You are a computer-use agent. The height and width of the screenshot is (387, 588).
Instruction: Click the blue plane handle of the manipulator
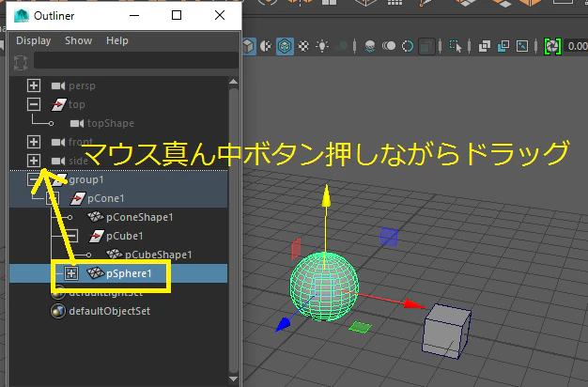pyautogui.click(x=389, y=237)
